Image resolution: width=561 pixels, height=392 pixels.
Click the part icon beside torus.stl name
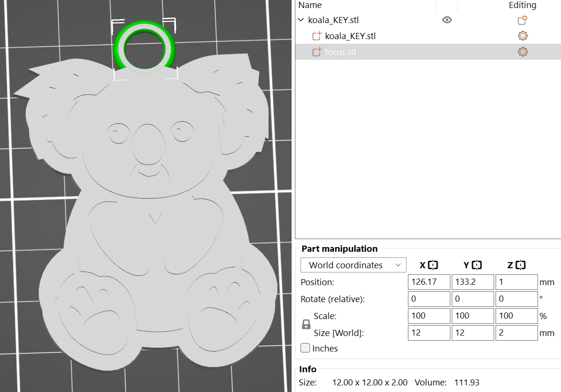pos(317,52)
